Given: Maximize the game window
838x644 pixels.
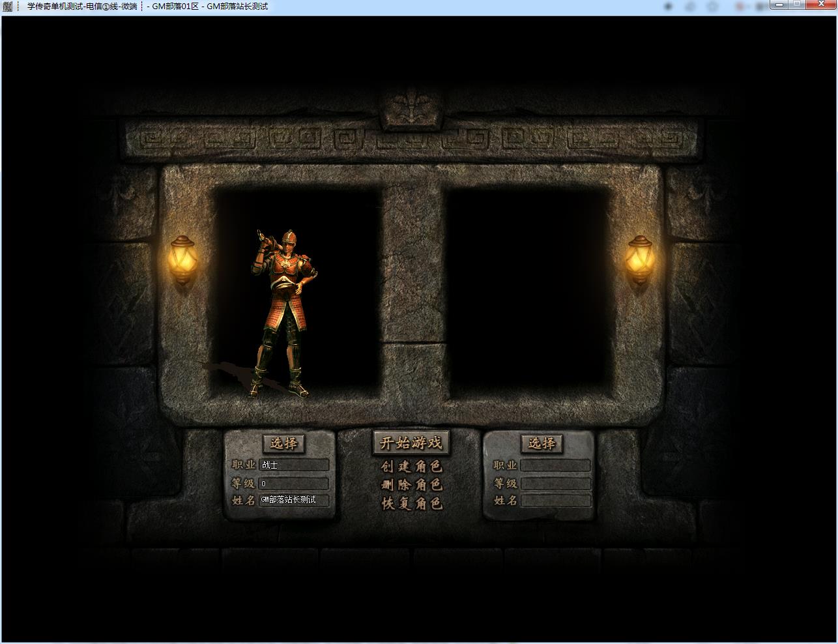Looking at the screenshot, I should [x=798, y=5].
